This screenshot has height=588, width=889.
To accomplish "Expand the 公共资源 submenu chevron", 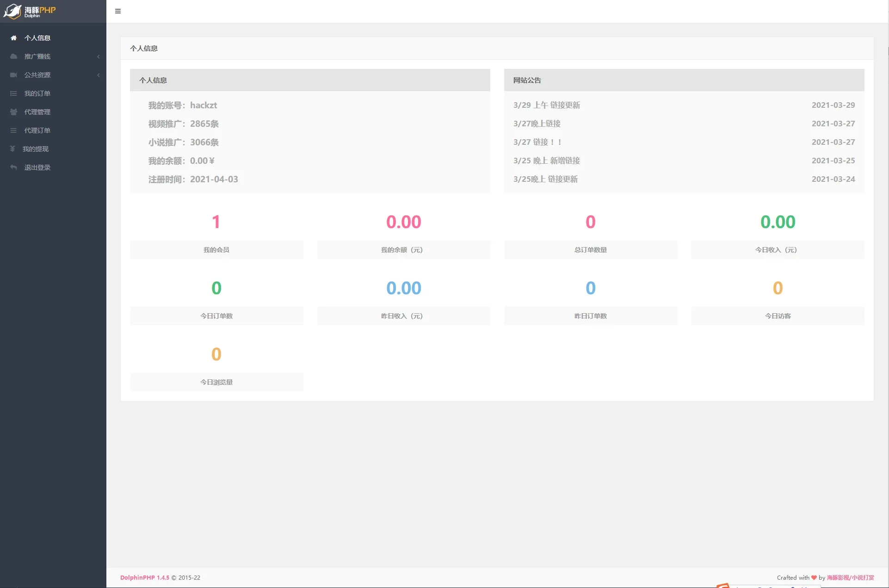I will coord(98,75).
